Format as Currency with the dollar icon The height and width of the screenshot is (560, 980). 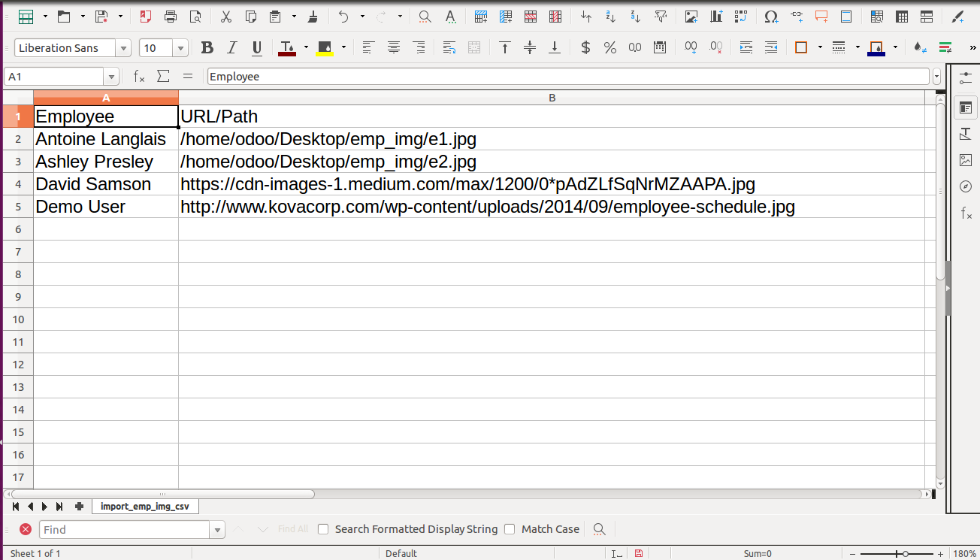tap(585, 48)
